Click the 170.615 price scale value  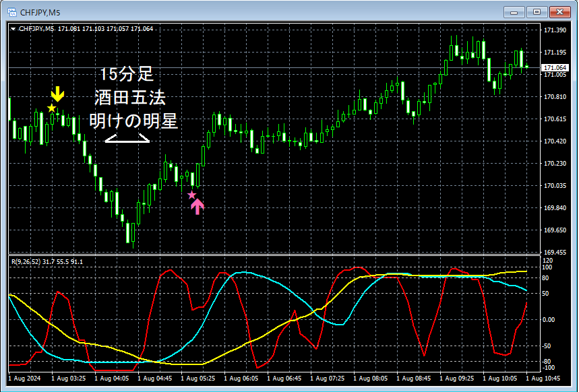[555, 119]
